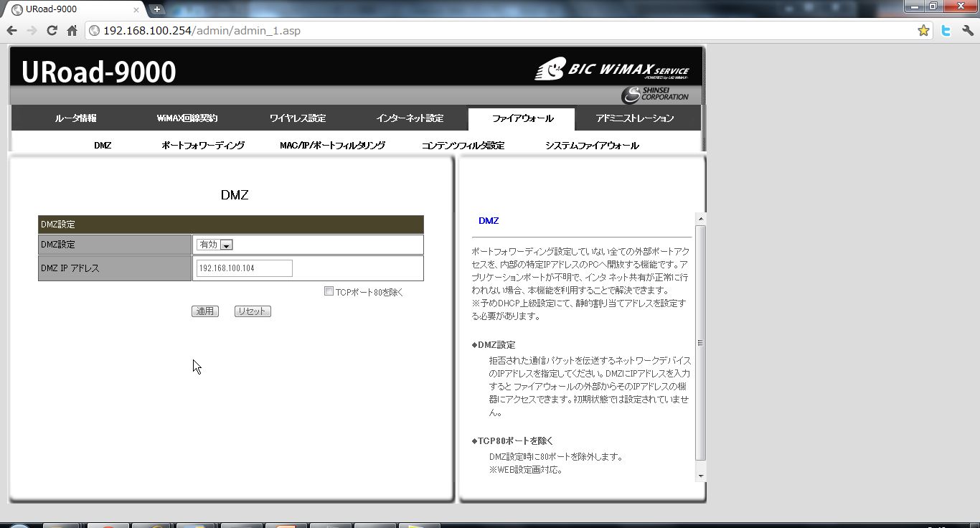Click the help panel scrollbar down arrow
Screen dimensions: 980x528
click(701, 476)
